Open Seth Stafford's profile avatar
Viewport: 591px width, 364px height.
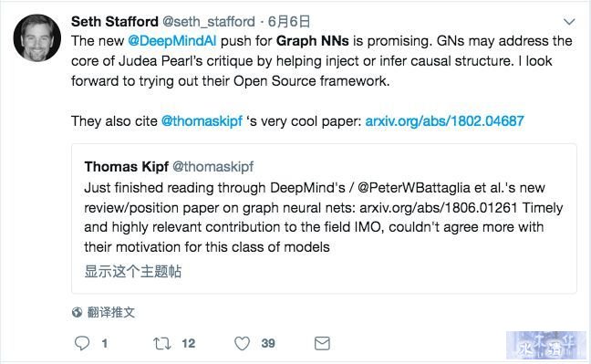coord(36,37)
